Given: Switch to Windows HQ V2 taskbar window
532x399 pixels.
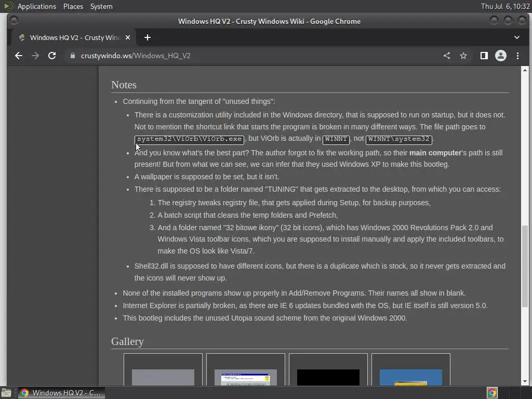Looking at the screenshot, I should (61, 393).
